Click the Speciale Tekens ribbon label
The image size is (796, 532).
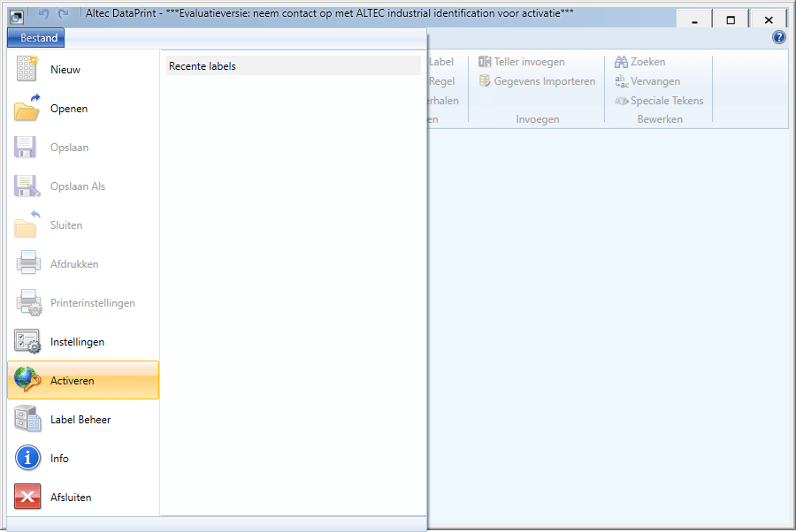coord(667,101)
